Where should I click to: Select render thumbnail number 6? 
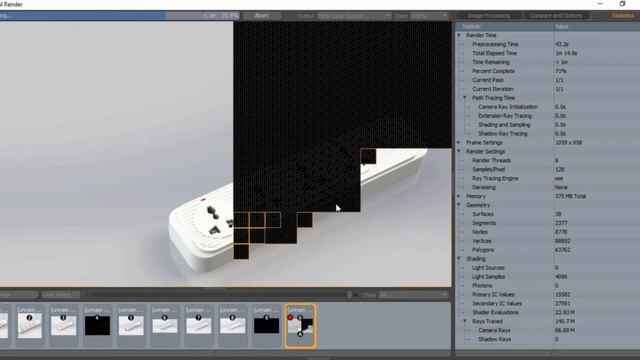tap(165, 325)
